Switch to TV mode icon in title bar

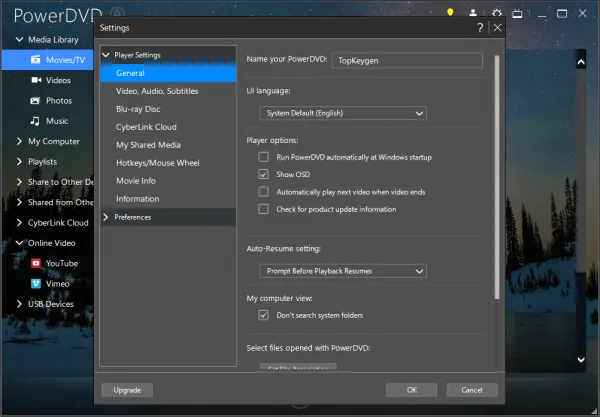(517, 14)
